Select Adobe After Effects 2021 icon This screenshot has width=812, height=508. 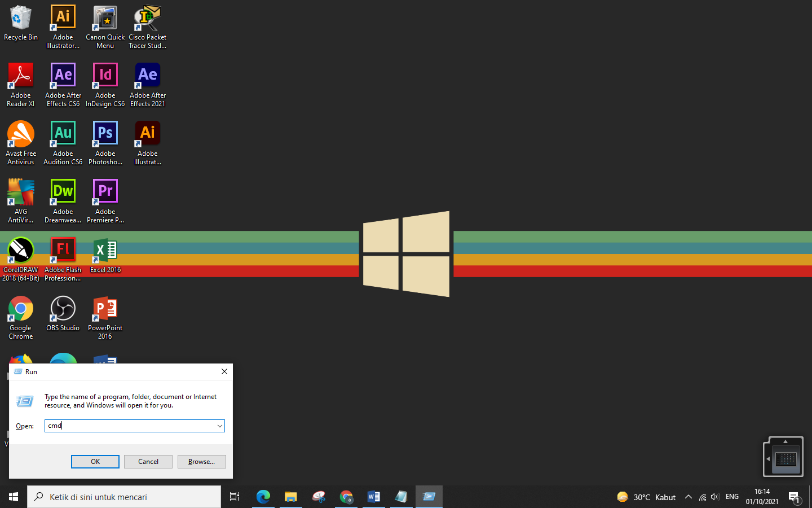pos(148,85)
